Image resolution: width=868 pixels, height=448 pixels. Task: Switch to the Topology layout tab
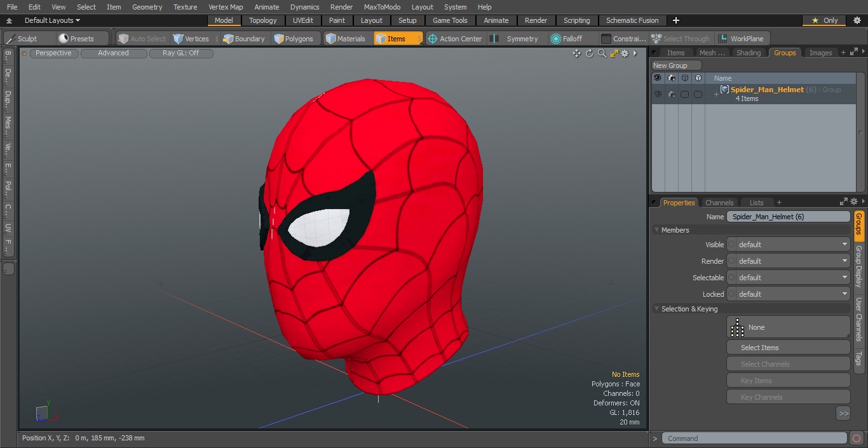(x=263, y=20)
